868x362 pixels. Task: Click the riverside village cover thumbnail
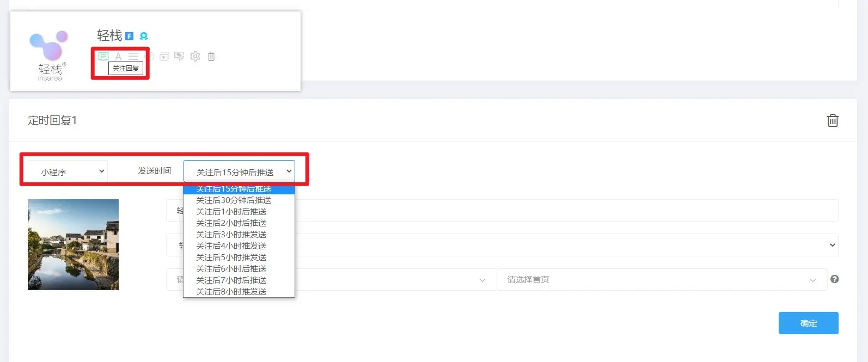click(73, 244)
